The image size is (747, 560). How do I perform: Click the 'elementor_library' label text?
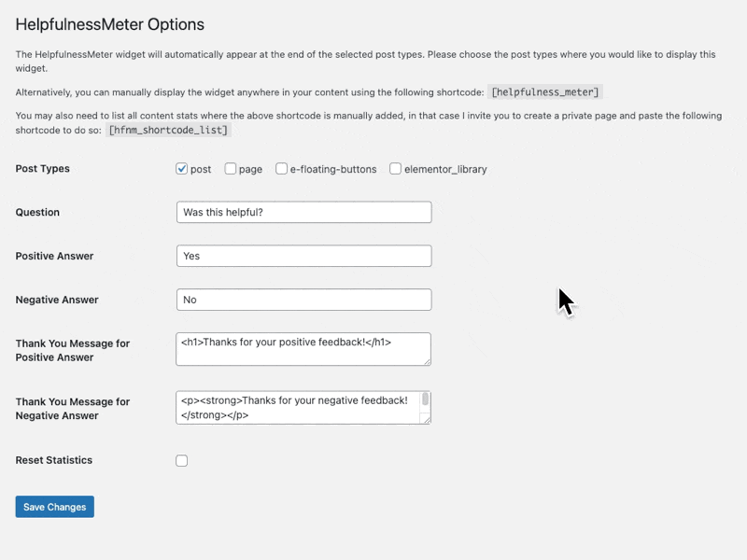coord(445,170)
